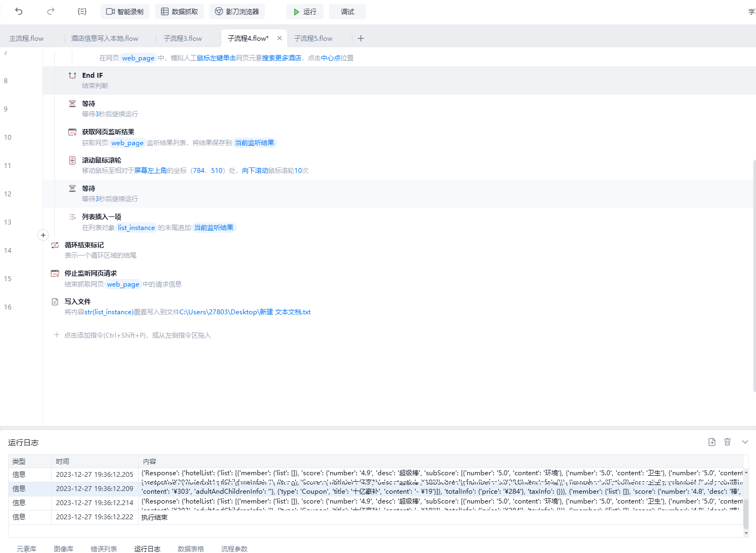Image resolution: width=756 pixels, height=553 pixels.
Task: Start 智能录制 smart recording
Action: click(125, 11)
